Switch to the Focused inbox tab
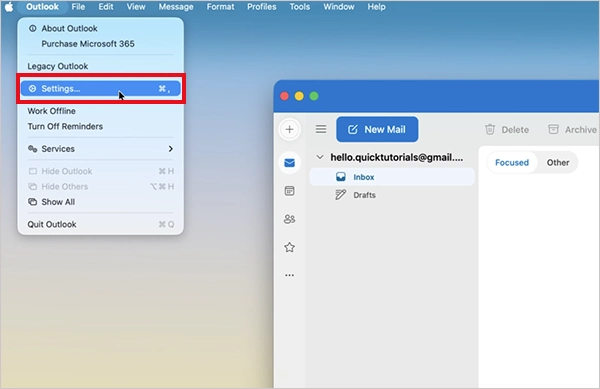Viewport: 600px width, 389px height. pyautogui.click(x=512, y=163)
